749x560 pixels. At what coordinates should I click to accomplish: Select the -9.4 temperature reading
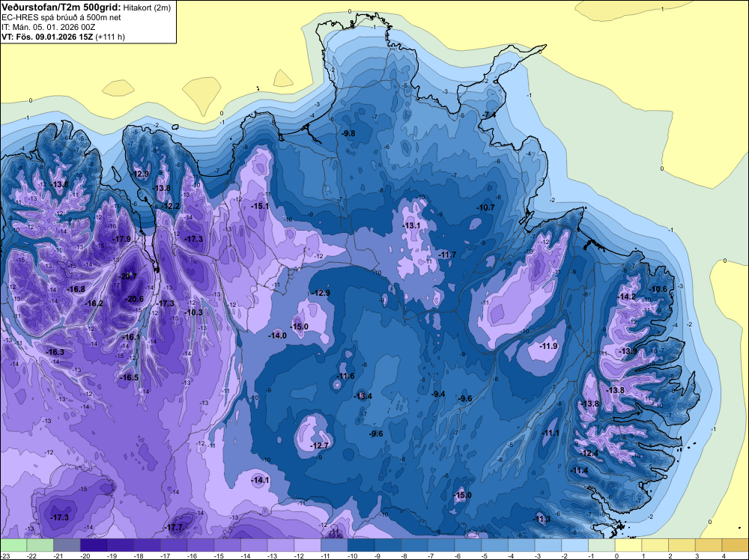click(438, 394)
